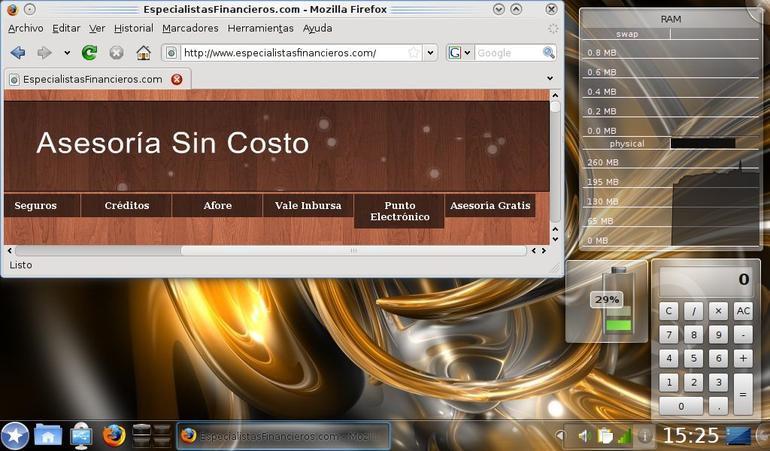Click the calculator 0 display
The width and height of the screenshot is (770, 451).
pos(706,280)
